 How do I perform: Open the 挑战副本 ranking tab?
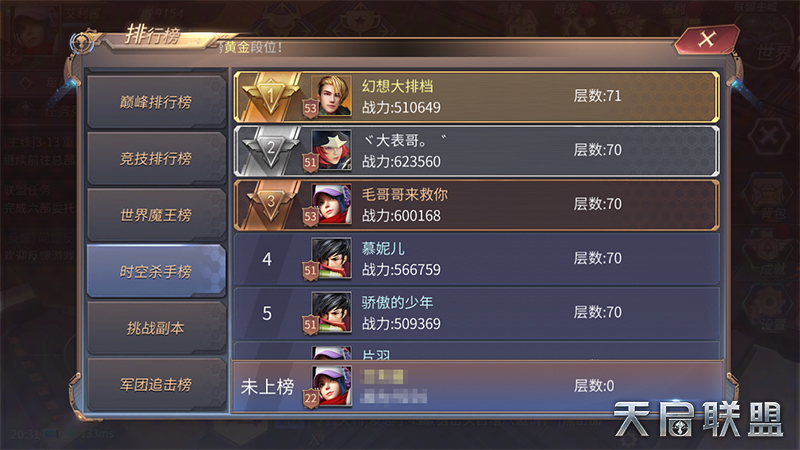[x=156, y=328]
